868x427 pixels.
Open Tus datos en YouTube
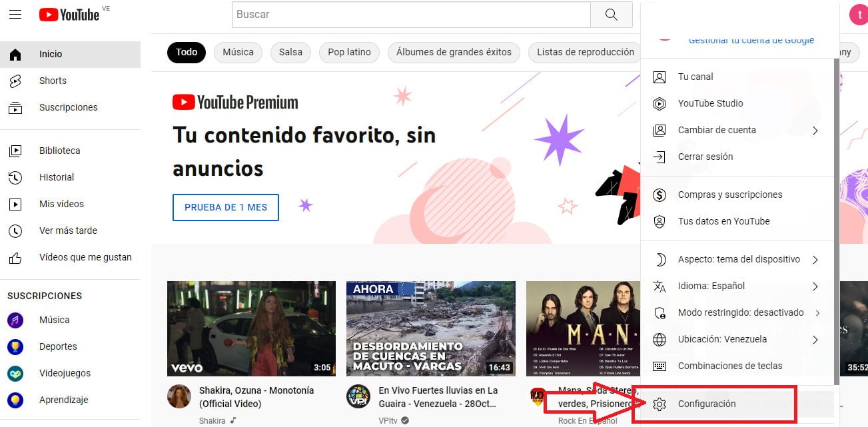coord(737,221)
